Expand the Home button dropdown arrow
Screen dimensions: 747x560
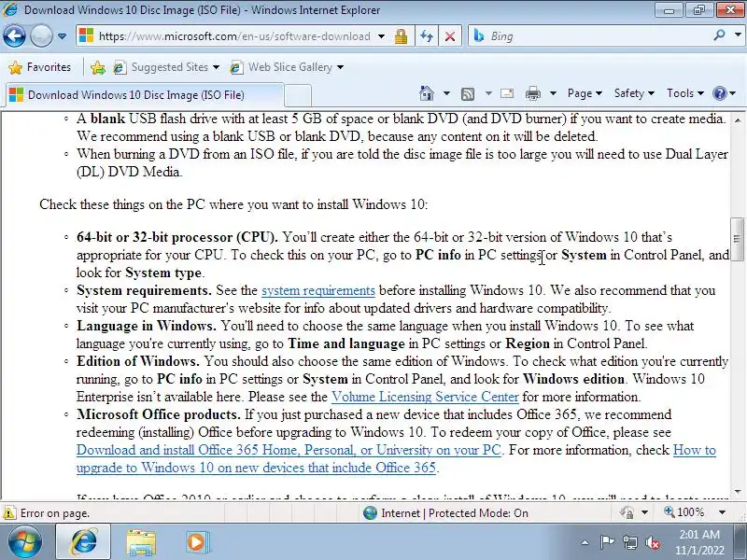(x=446, y=93)
